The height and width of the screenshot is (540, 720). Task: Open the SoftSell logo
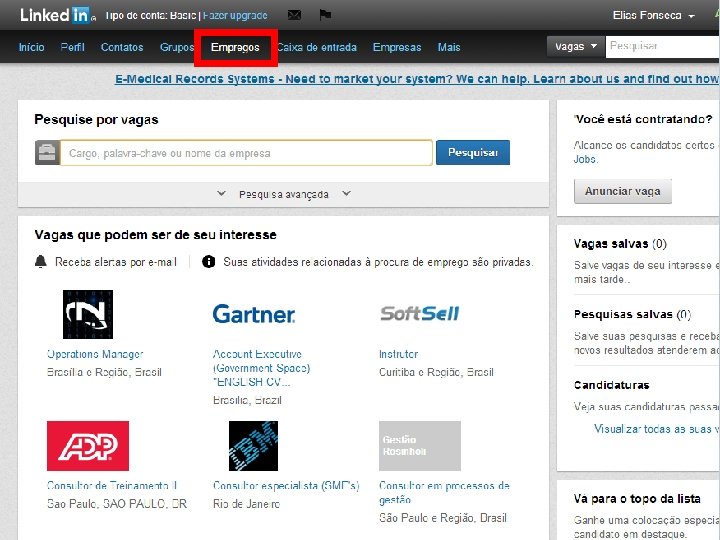420,314
